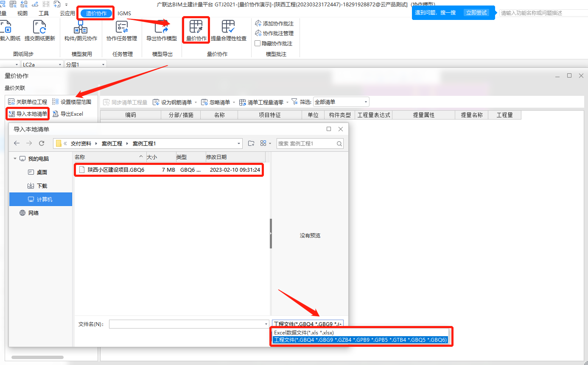This screenshot has width=588, height=365.
Task: Click 添加协作批注
Action: pos(274,23)
